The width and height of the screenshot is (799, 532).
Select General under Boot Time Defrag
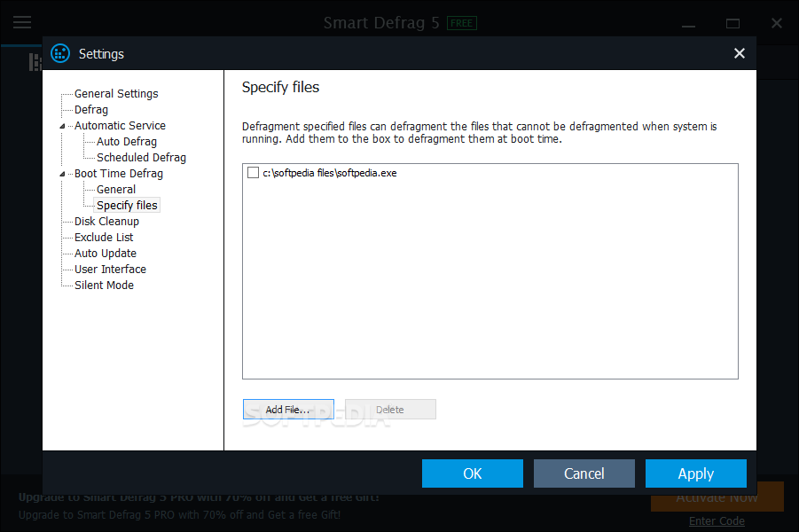116,190
